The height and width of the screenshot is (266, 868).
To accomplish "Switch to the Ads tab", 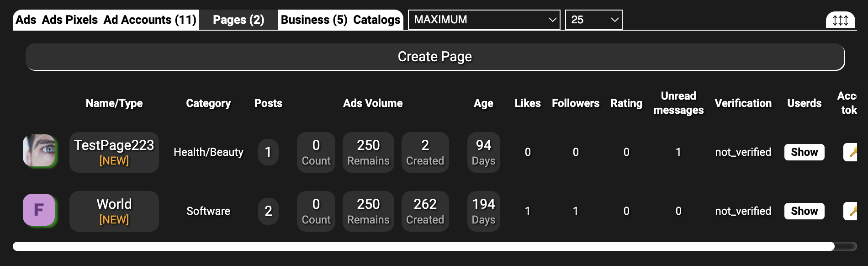I will click(26, 20).
